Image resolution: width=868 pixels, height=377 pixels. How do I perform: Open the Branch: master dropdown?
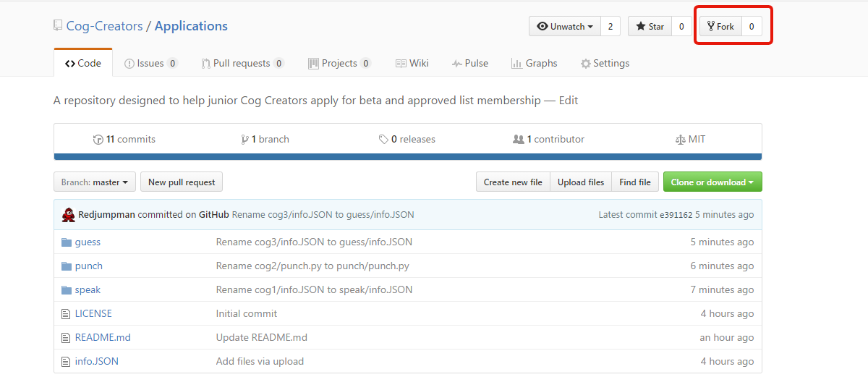pyautogui.click(x=95, y=182)
